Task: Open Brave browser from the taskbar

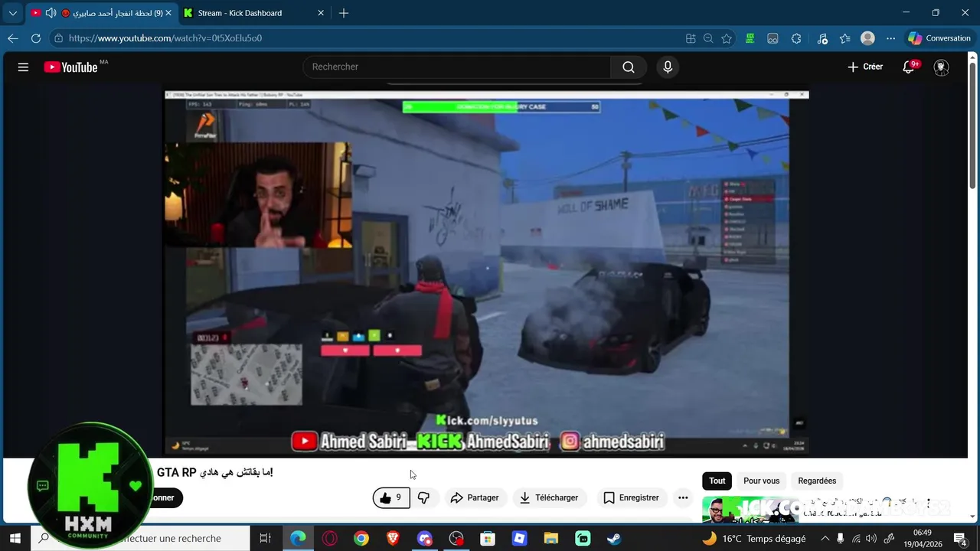Action: tap(393, 539)
